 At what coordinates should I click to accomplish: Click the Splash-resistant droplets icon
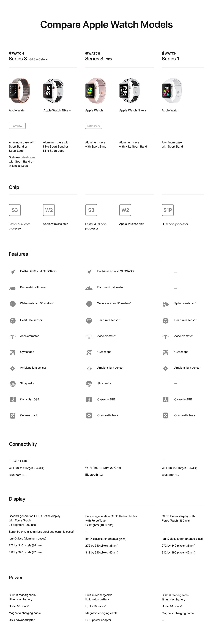165,304
